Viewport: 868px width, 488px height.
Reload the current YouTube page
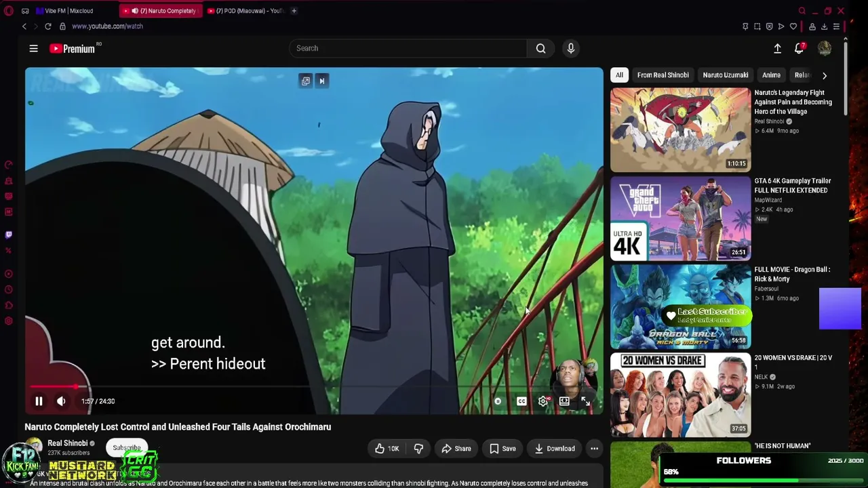pyautogui.click(x=48, y=26)
